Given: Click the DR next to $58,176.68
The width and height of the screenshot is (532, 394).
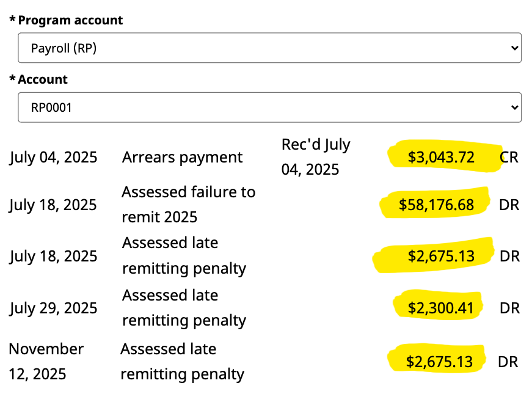Looking at the screenshot, I should (509, 205).
